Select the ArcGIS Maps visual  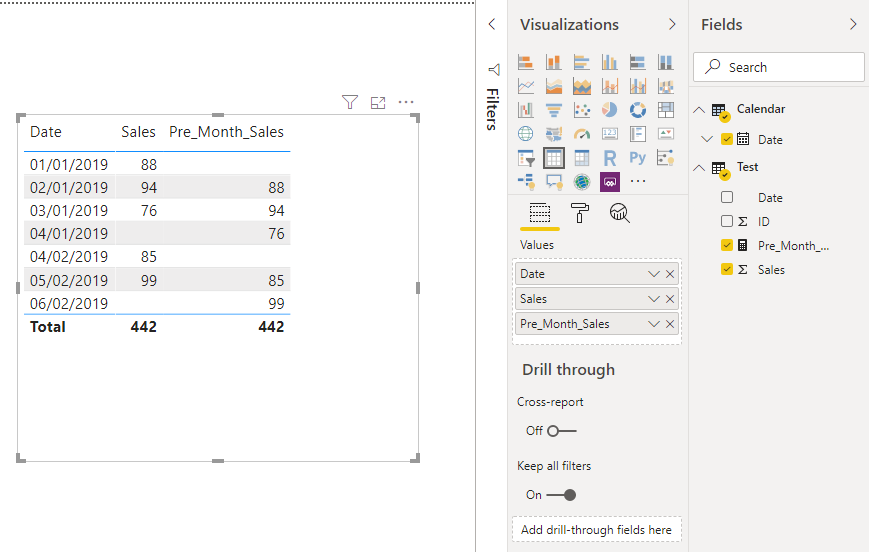coord(581,181)
